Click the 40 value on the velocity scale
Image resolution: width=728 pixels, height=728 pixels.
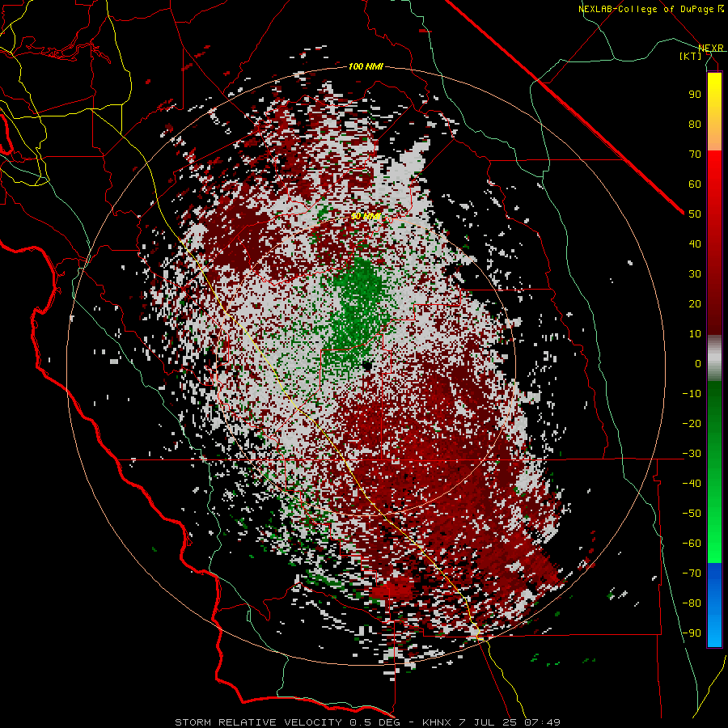tap(695, 244)
